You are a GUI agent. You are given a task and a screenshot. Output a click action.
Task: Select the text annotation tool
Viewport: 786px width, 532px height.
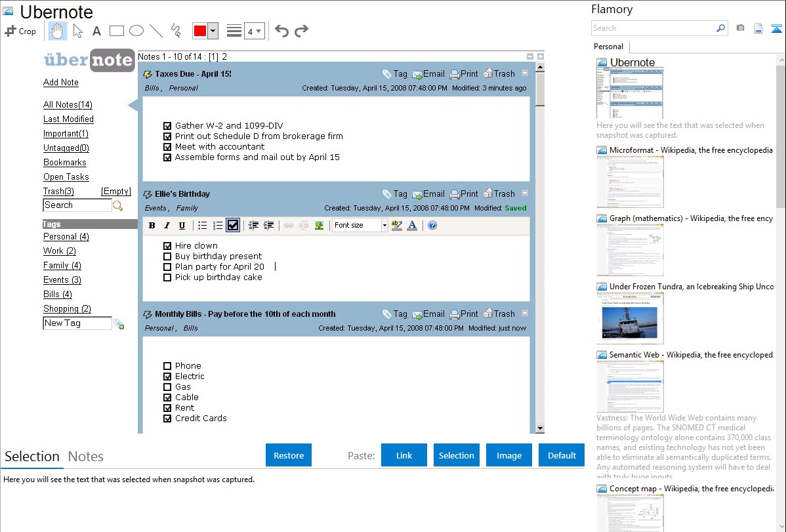(x=96, y=31)
